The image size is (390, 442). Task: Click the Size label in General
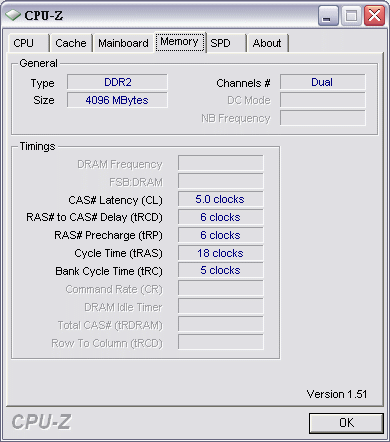click(x=44, y=100)
